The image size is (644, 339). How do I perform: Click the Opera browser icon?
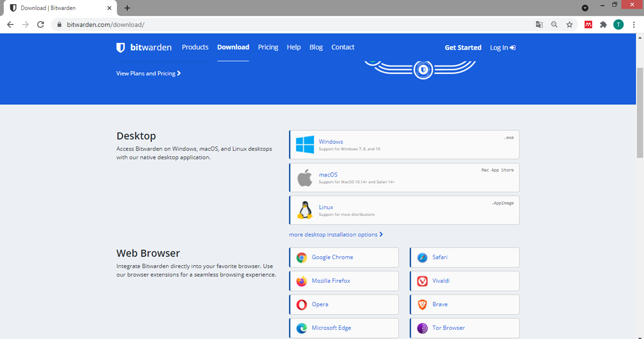(301, 305)
